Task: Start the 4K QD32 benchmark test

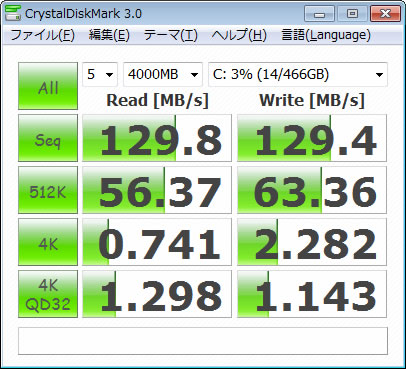Action: click(x=48, y=294)
